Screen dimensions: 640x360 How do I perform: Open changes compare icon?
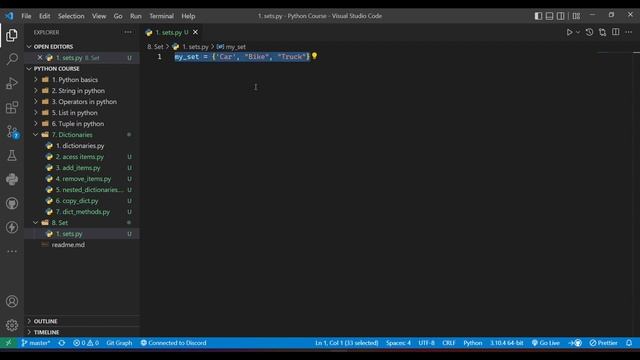click(602, 32)
